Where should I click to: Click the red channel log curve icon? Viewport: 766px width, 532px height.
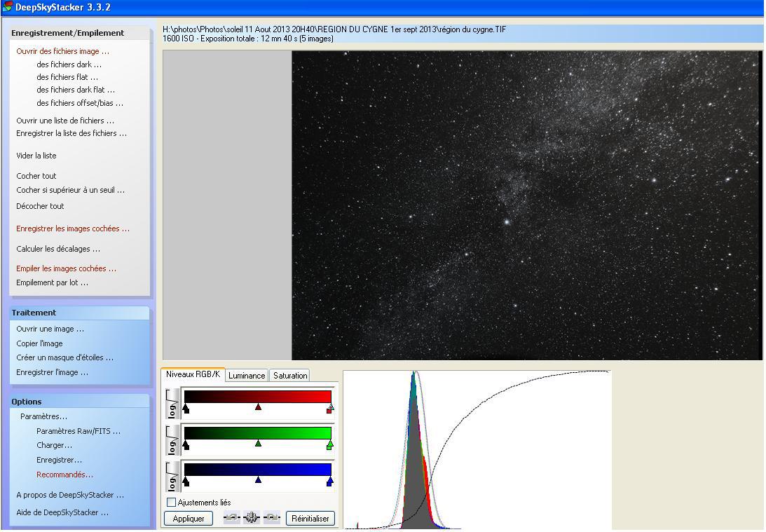coord(172,404)
